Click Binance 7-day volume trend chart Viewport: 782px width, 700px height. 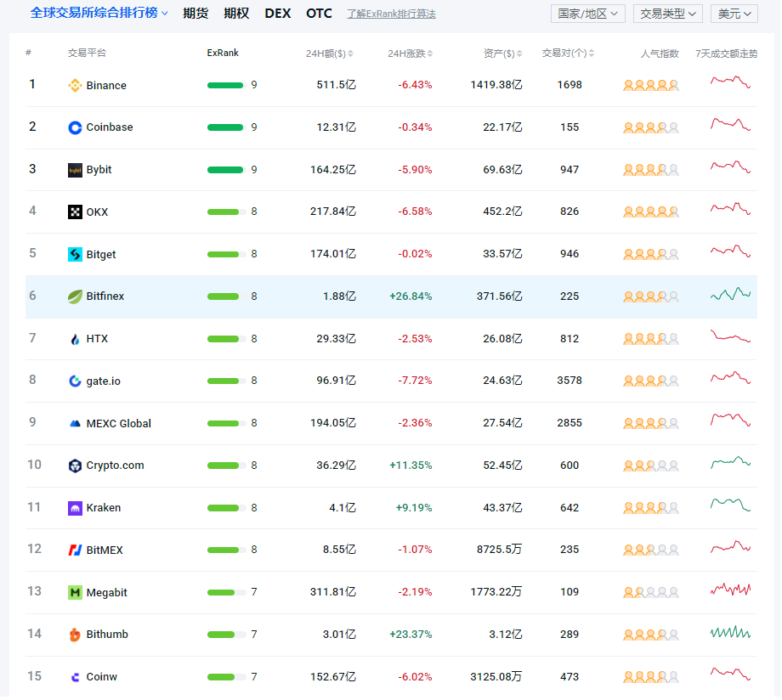pyautogui.click(x=731, y=82)
